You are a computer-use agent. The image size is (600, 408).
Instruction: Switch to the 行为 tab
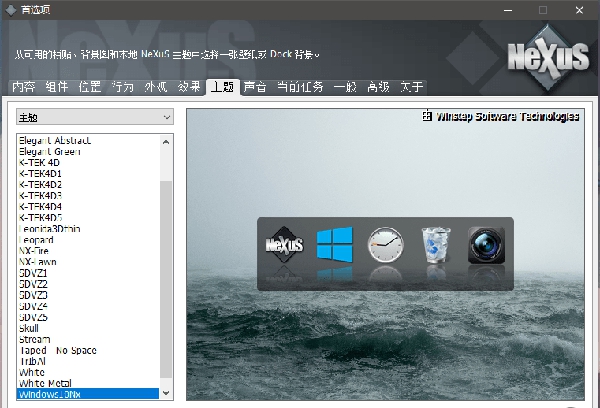click(123, 87)
